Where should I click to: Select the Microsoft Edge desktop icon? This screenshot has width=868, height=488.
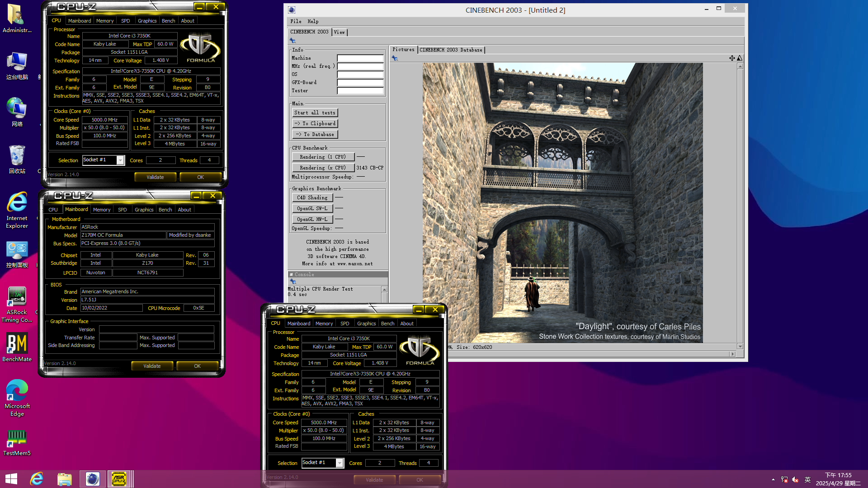17,398
